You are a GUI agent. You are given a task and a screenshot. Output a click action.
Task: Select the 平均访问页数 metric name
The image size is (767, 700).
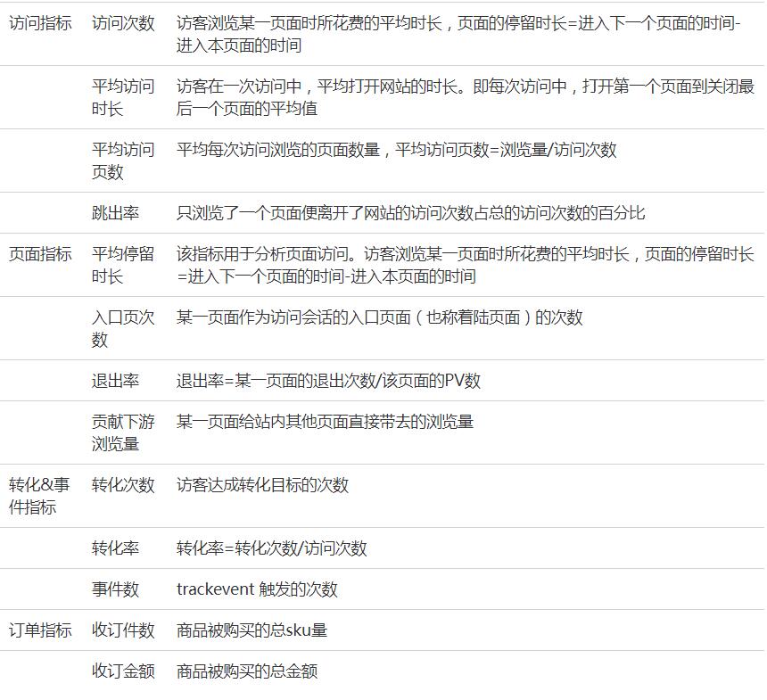123,161
